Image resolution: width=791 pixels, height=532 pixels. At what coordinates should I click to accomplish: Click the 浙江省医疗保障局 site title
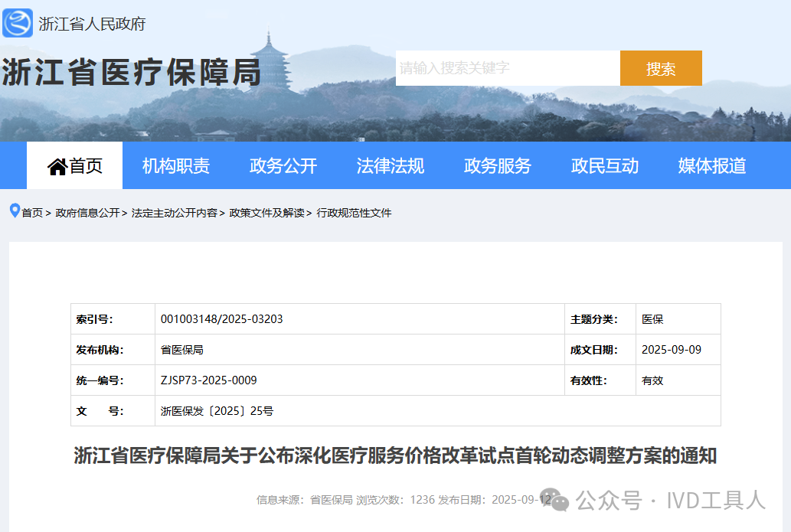point(131,73)
